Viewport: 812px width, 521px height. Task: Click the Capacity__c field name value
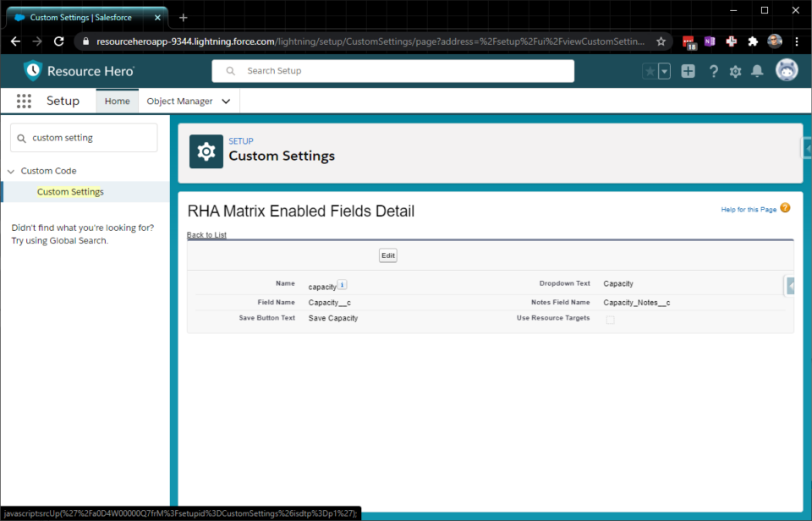[329, 303]
